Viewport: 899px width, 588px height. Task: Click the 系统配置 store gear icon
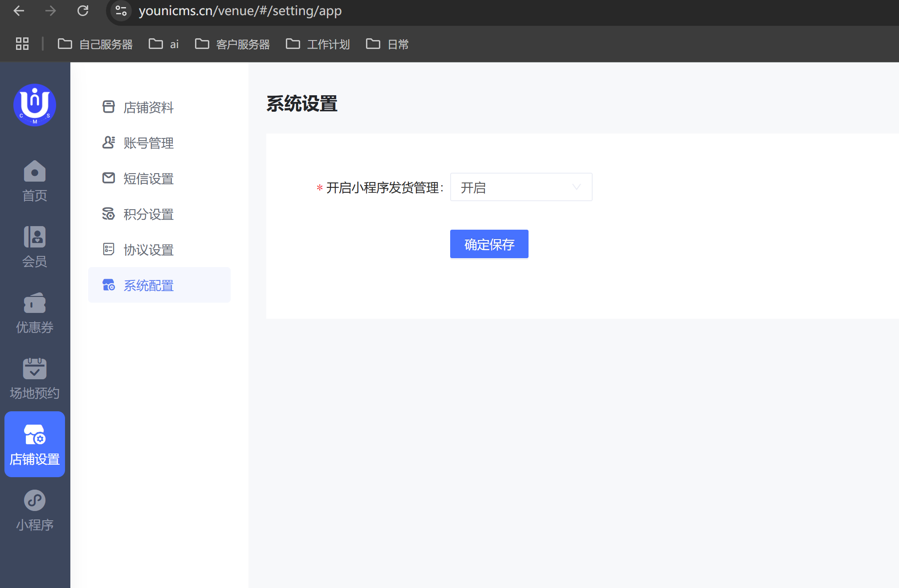pyautogui.click(x=109, y=285)
